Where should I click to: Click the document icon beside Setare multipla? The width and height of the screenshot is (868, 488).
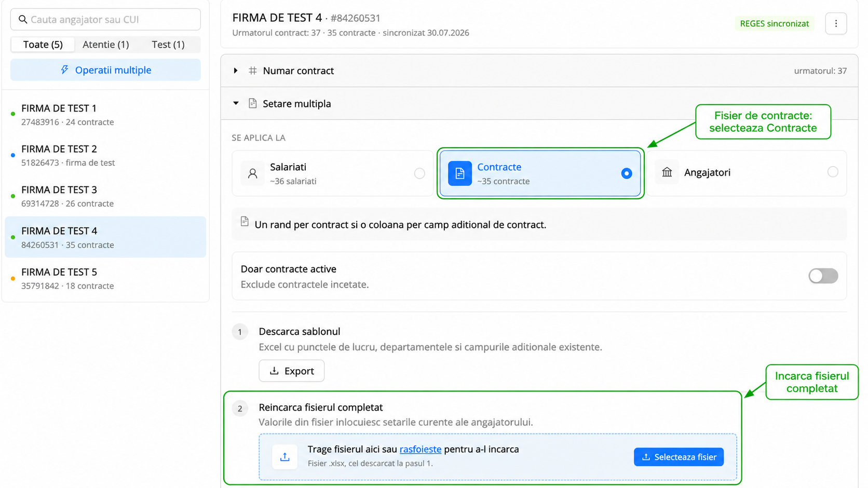point(253,103)
